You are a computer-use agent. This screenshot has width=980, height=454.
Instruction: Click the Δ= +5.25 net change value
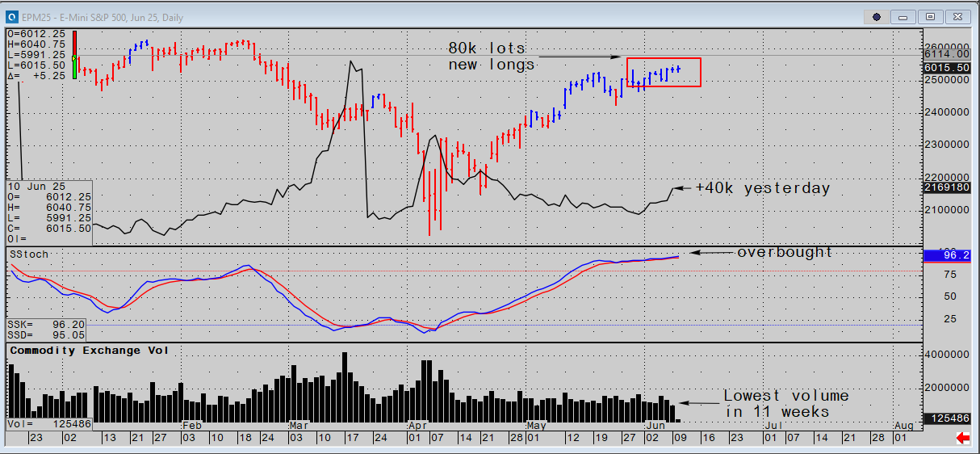(x=37, y=75)
